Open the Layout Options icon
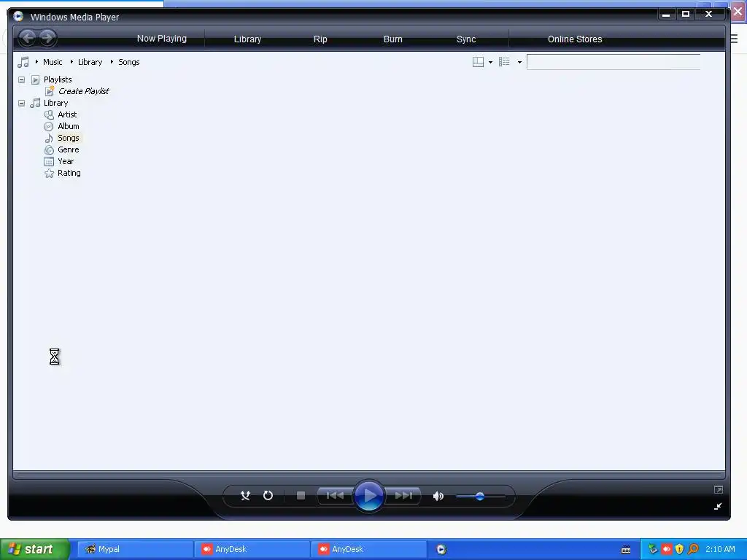 [478, 62]
